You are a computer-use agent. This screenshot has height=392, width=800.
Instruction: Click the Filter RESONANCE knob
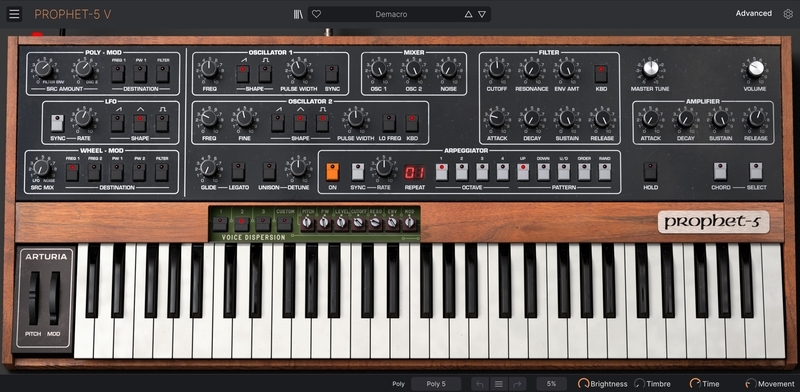(532, 68)
